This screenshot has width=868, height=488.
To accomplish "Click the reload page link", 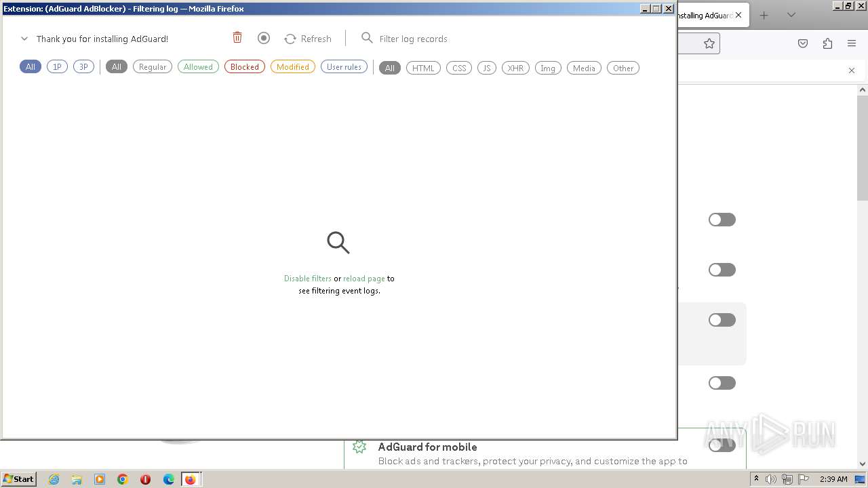I will (364, 279).
